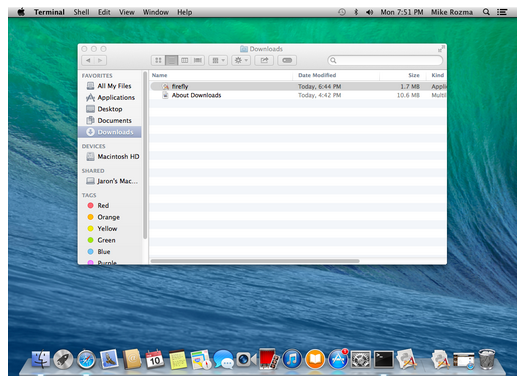Image resolution: width=526 pixels, height=380 pixels.
Task: Launch Safari from the Dock
Action: 86,360
